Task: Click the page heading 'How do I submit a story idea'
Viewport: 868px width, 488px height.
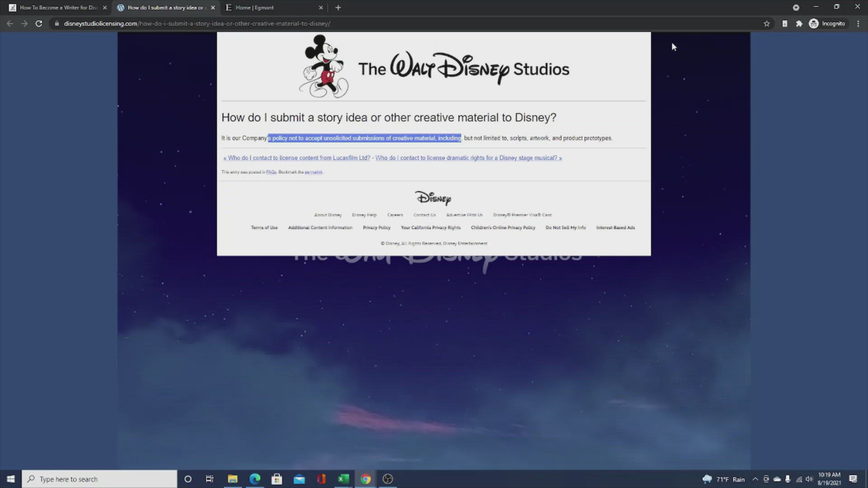Action: coord(389,117)
